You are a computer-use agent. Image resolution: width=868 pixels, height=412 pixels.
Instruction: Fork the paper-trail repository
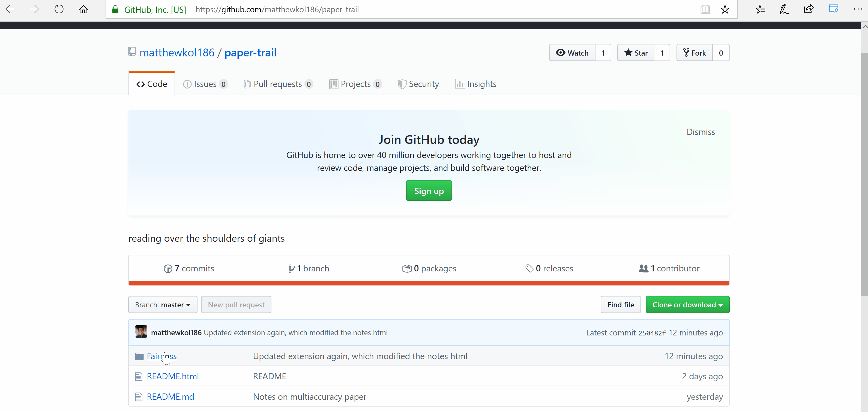pyautogui.click(x=695, y=53)
